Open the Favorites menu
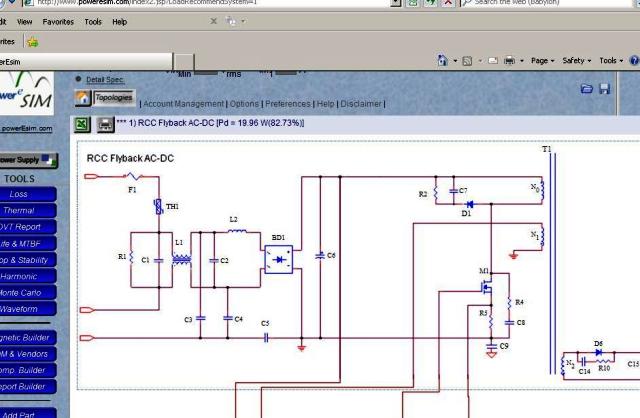This screenshot has width=640, height=418. [x=58, y=22]
